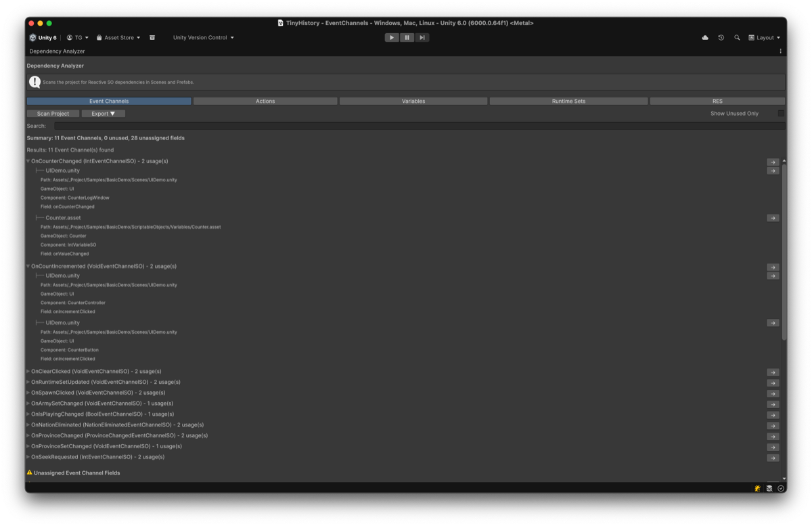Open the global Search
The width and height of the screenshot is (812, 526).
tap(737, 37)
